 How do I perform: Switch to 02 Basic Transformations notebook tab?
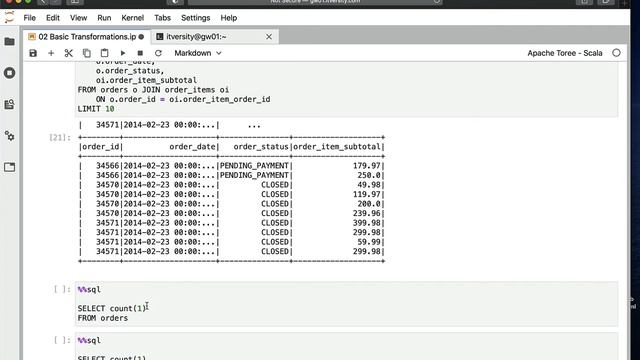tap(87, 37)
